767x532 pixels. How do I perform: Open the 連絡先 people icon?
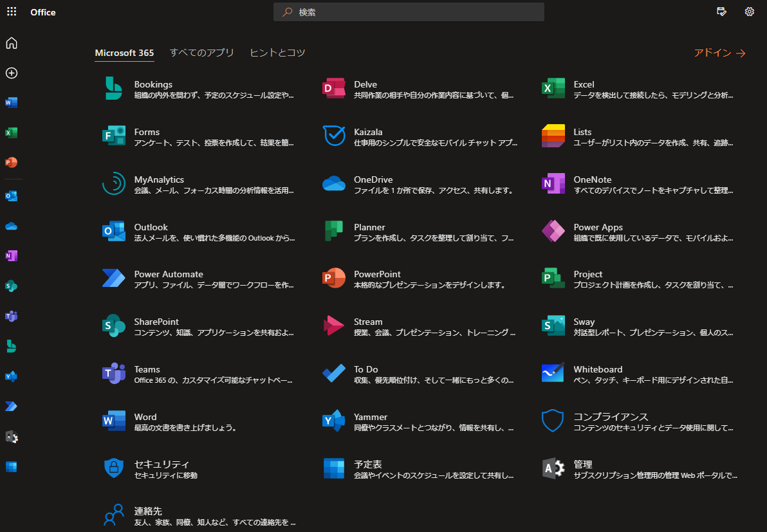tap(113, 515)
